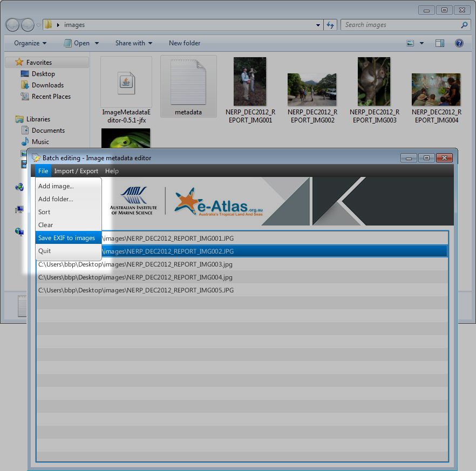Viewport: 476px width, 471px height.
Task: Select the IMG003.jpg path row
Action: click(x=242, y=264)
